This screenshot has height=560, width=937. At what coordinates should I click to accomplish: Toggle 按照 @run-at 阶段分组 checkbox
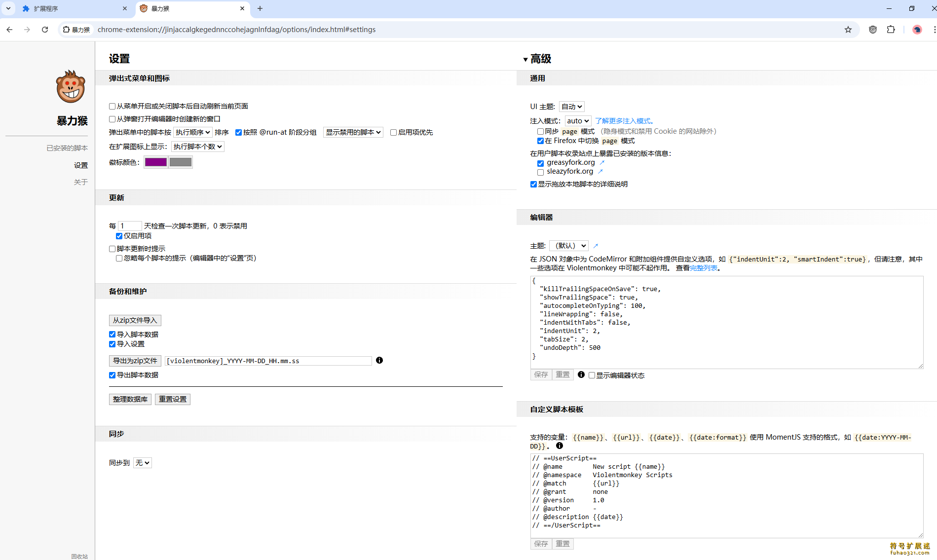coord(239,132)
